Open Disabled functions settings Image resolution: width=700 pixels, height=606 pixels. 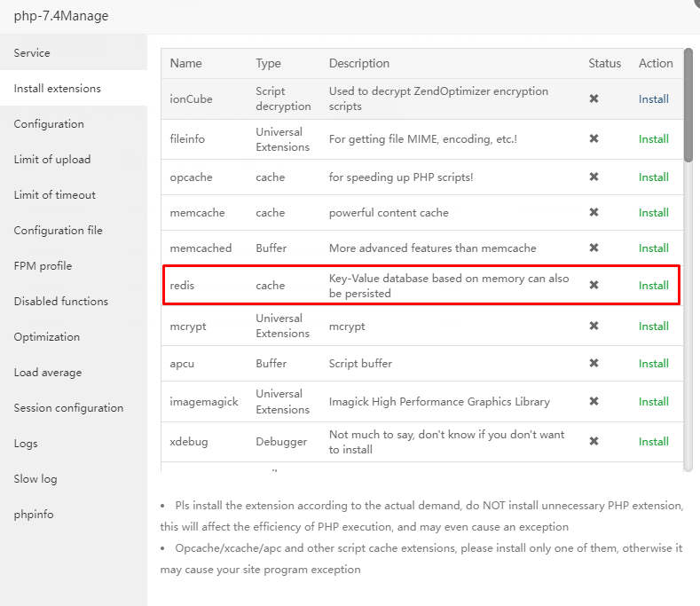point(61,302)
